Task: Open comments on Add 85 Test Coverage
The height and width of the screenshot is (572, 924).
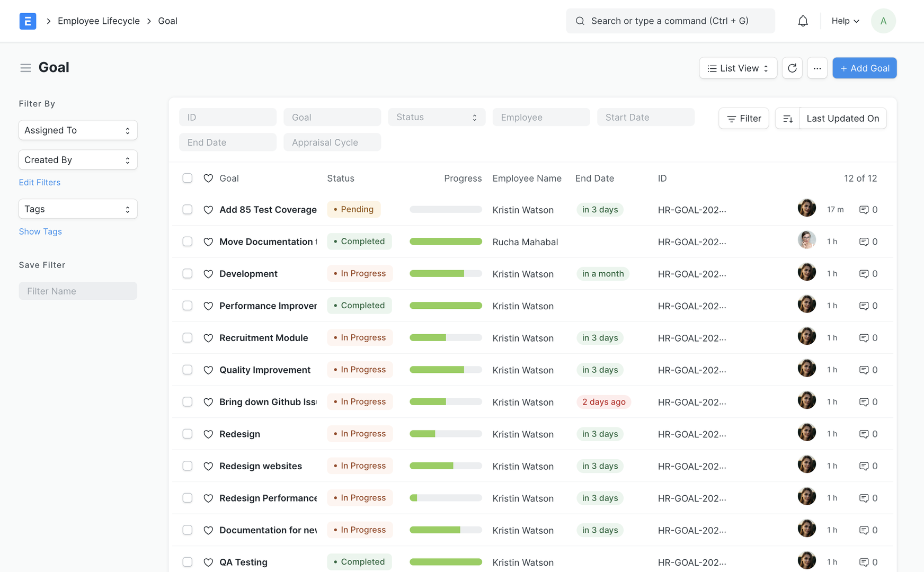Action: coord(868,210)
